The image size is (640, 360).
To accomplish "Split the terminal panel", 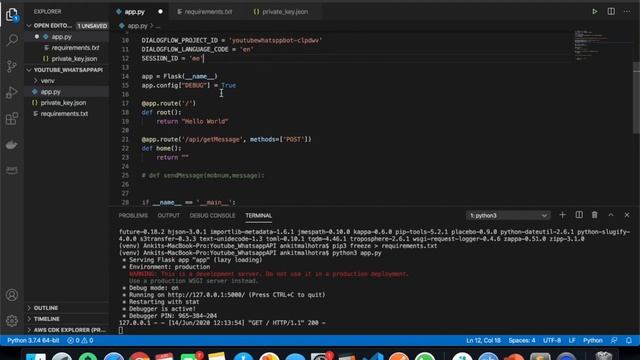I will click(579, 215).
